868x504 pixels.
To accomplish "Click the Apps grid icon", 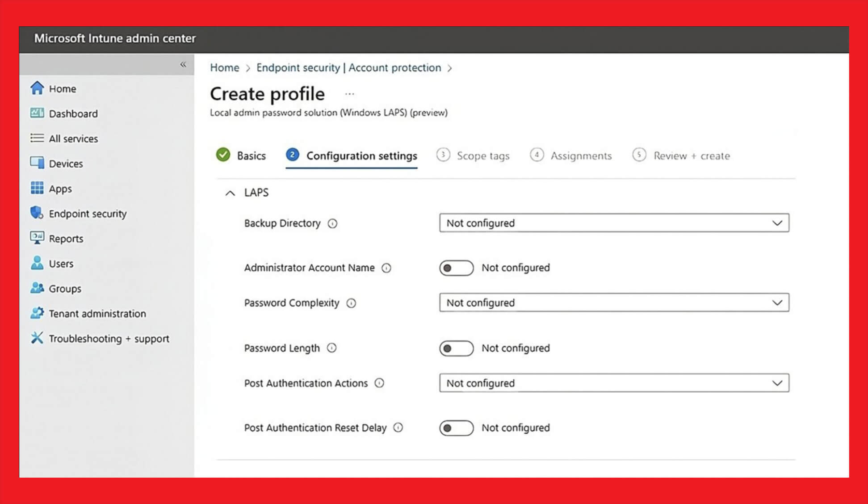I will tap(37, 188).
